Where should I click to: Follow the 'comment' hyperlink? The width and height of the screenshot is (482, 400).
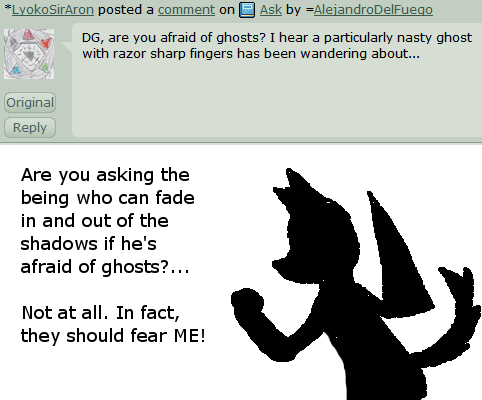tap(186, 10)
